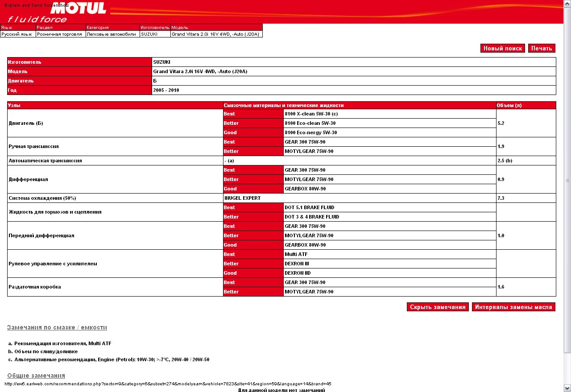Select Розничная торговля breadcrumb cell
The height and width of the screenshot is (392, 571).
[61, 34]
